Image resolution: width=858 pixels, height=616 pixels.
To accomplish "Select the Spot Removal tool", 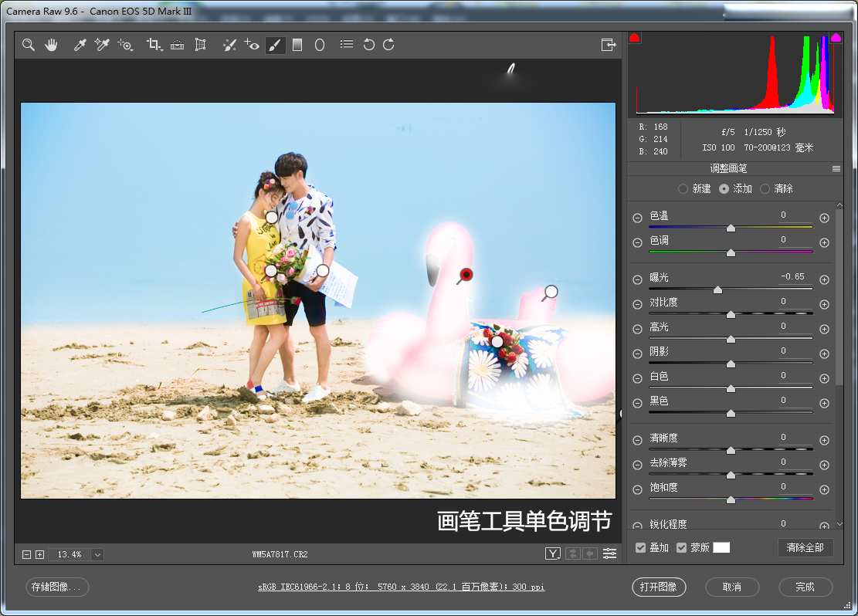I will (x=229, y=45).
